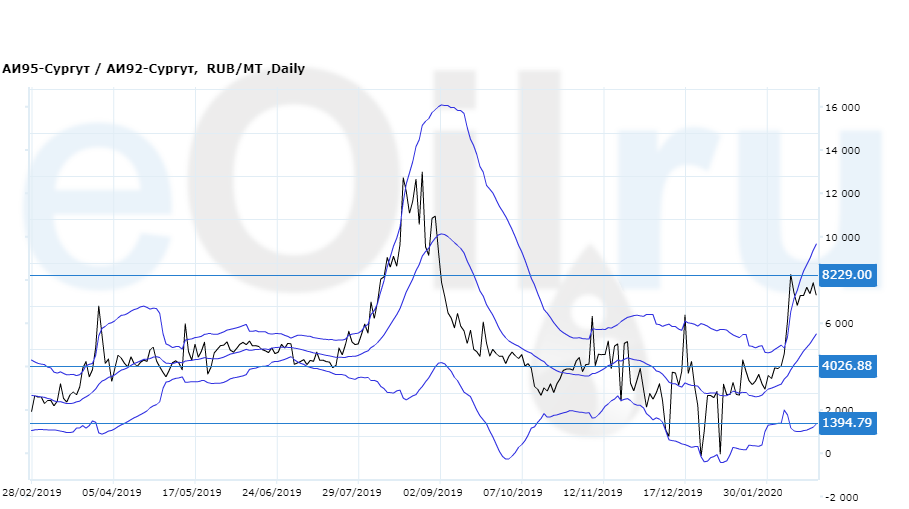The width and height of the screenshot is (909, 509).
Task: Select the 12 000 y-axis value
Action: pos(843,194)
